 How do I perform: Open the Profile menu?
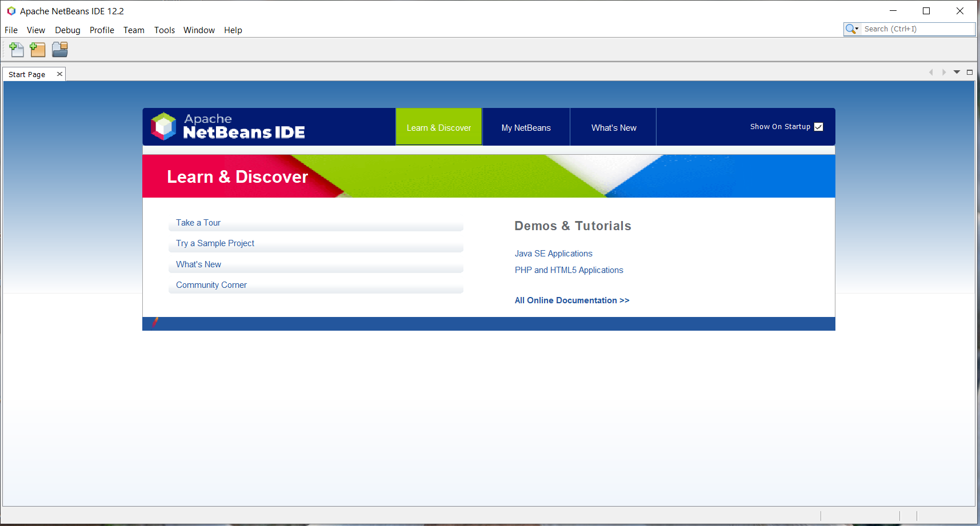click(x=102, y=30)
